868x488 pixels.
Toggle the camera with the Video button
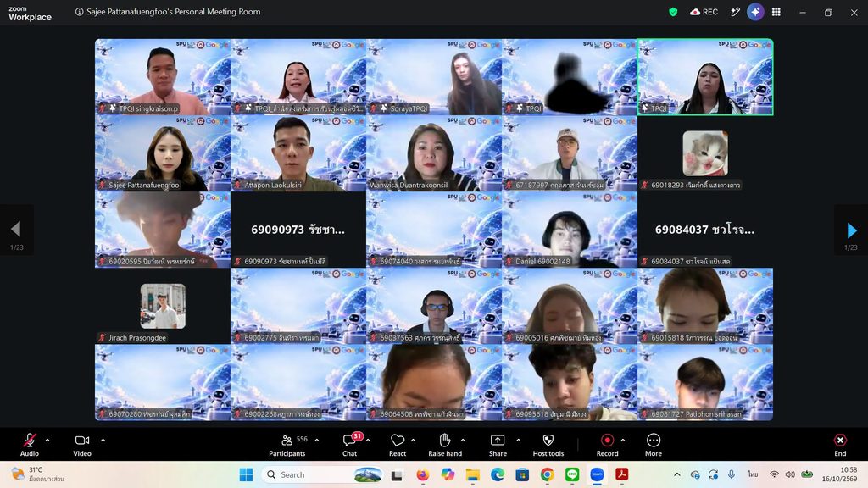[x=82, y=445]
